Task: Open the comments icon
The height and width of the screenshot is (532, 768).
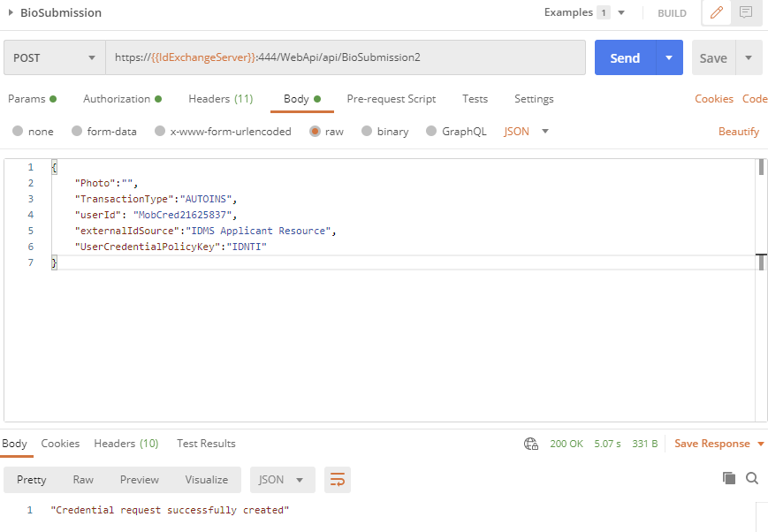Action: pyautogui.click(x=746, y=12)
